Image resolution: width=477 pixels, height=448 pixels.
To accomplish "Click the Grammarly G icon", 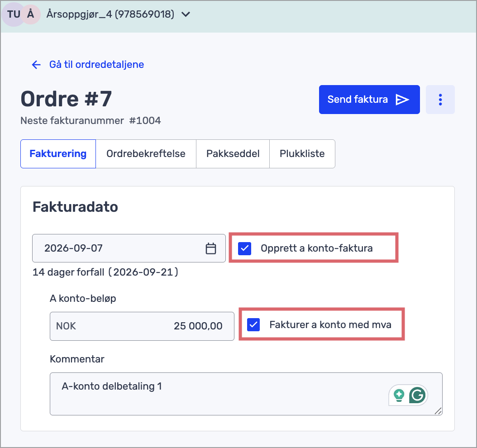I will pos(417,395).
